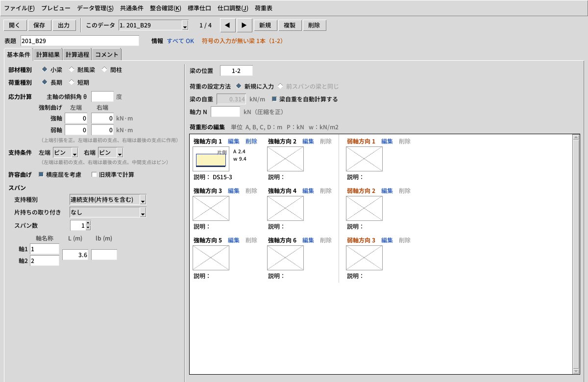588x382 pixels.
Task: Enable 旧規準で計算 checkbox
Action: click(112, 174)
